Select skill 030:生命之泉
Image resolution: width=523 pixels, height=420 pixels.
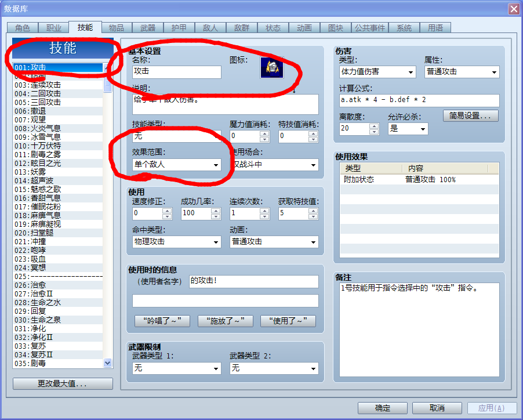pyautogui.click(x=58, y=320)
